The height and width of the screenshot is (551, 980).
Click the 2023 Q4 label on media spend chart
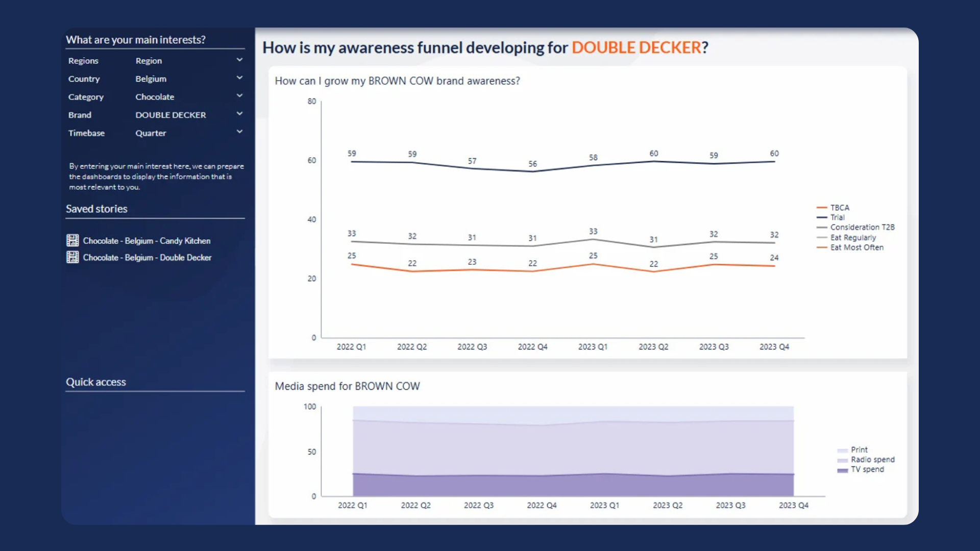793,505
